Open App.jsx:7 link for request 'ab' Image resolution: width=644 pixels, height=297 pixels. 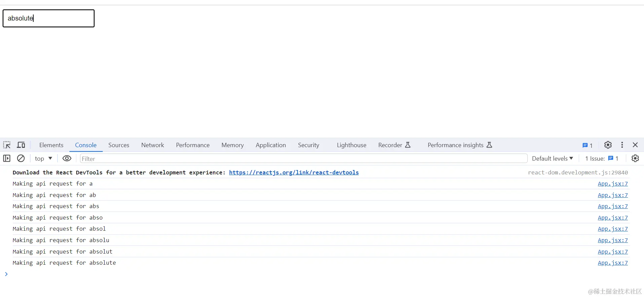pos(613,195)
